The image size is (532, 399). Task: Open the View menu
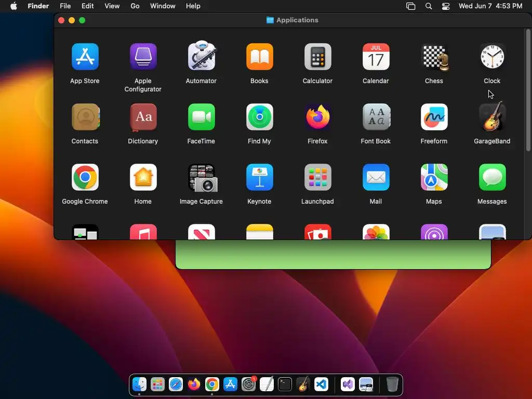[x=112, y=6]
